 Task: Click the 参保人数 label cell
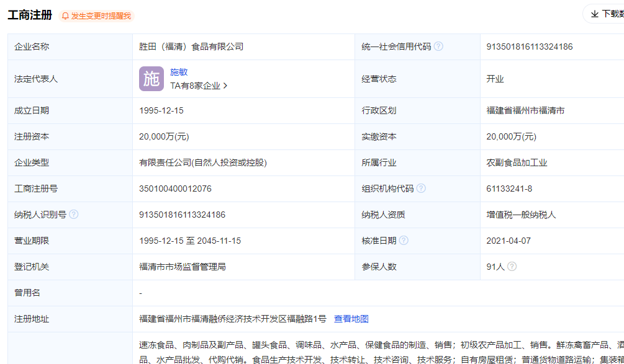[417, 267]
